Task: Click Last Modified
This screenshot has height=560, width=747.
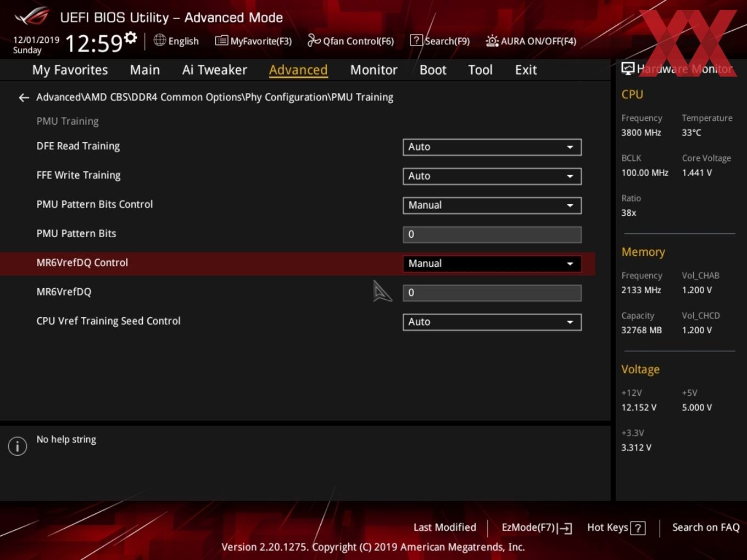Action: [x=445, y=528]
